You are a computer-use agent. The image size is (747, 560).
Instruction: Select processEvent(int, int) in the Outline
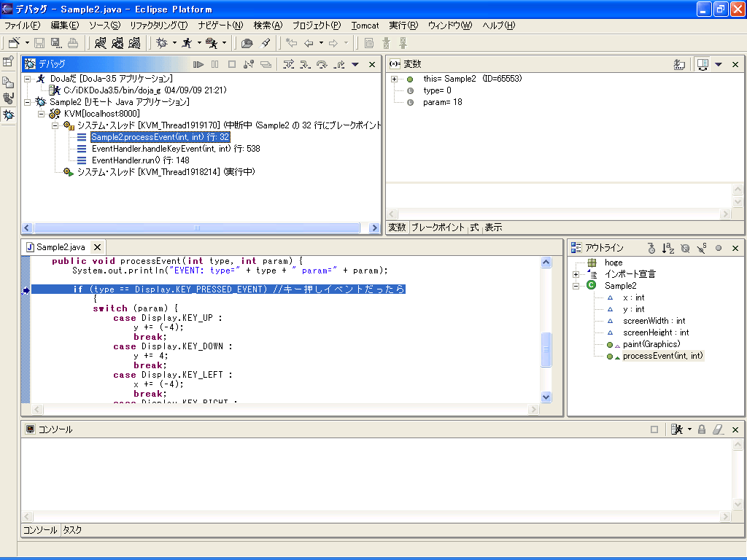pyautogui.click(x=662, y=356)
